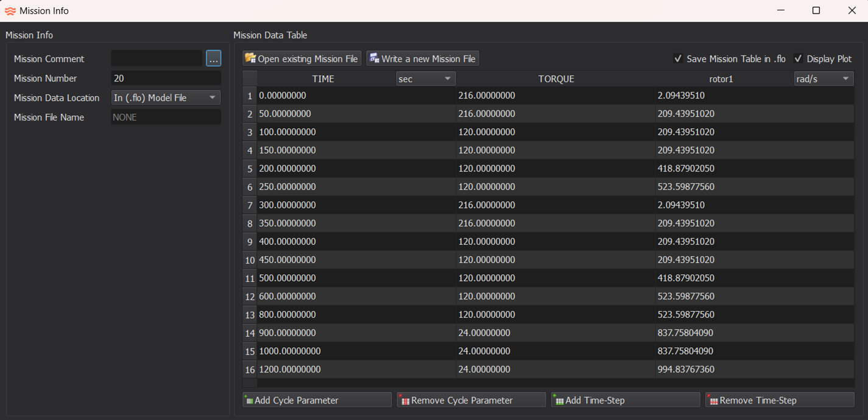Select the TORQUE column header
Screen dimensions: 868x420
coord(556,79)
